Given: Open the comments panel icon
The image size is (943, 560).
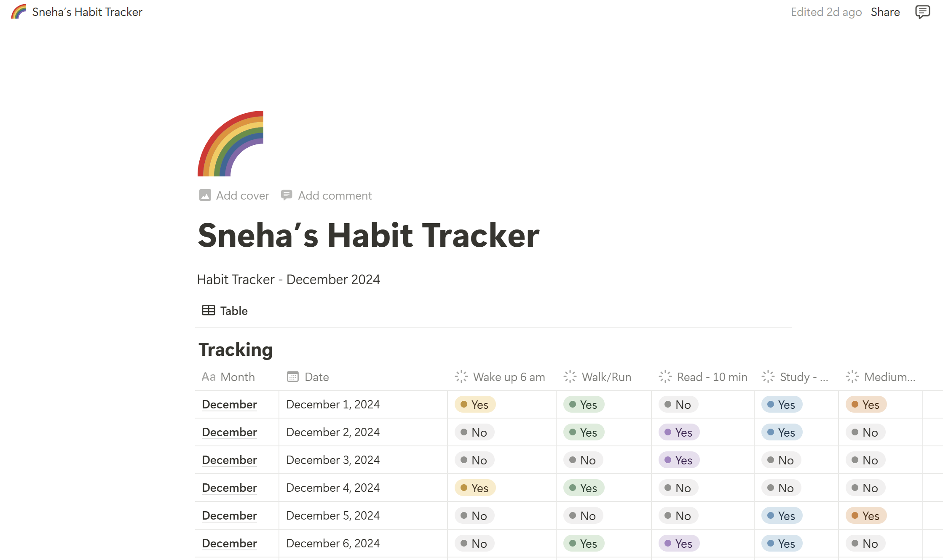Looking at the screenshot, I should pyautogui.click(x=922, y=12).
